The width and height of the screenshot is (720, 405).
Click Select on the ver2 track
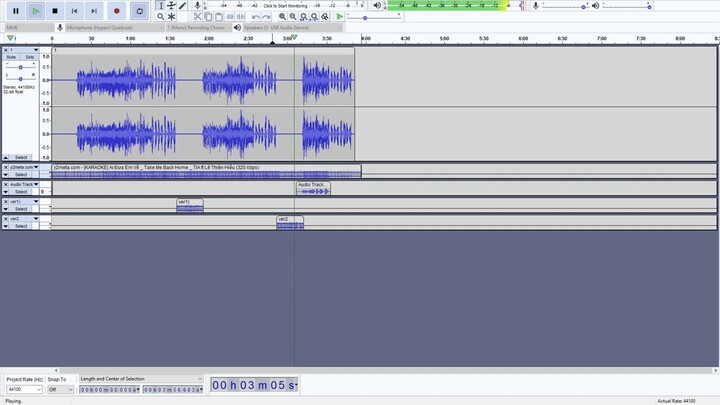click(21, 226)
